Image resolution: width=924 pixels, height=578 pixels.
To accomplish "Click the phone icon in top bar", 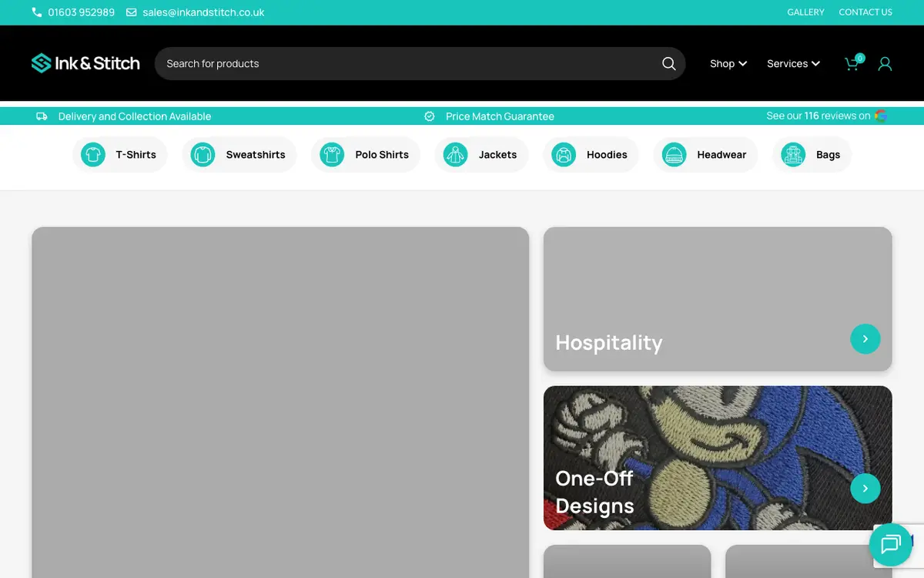I will [37, 12].
